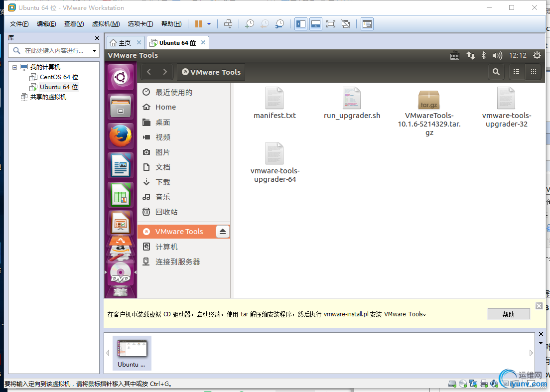Open the snapshot manager with wrench clock
The height and width of the screenshot is (392, 550).
coord(279,24)
